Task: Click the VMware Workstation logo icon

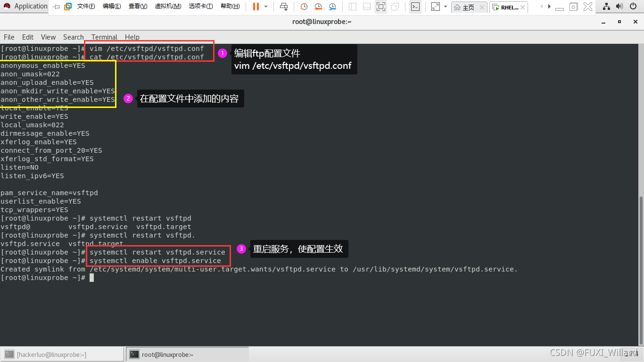Action: [x=68, y=7]
